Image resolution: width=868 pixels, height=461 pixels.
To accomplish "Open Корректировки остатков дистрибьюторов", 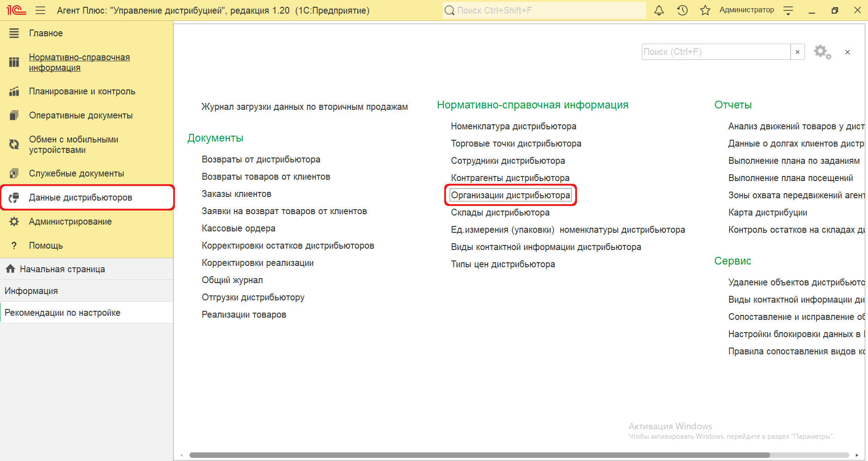I will 288,245.
